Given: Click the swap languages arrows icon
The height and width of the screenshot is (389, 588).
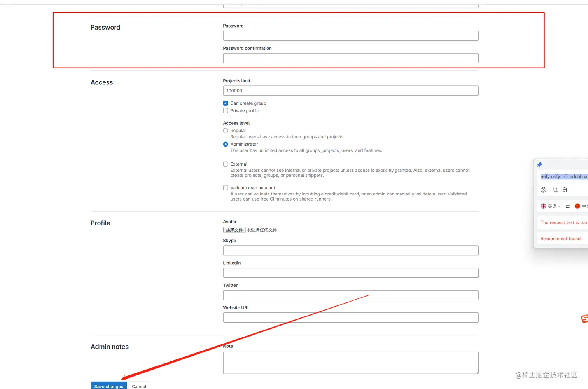Looking at the screenshot, I should click(x=568, y=206).
